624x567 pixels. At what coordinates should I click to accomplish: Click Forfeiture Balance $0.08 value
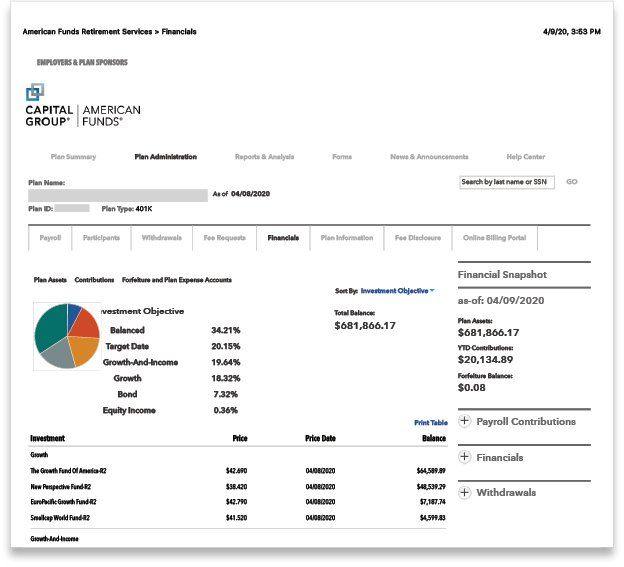click(472, 388)
